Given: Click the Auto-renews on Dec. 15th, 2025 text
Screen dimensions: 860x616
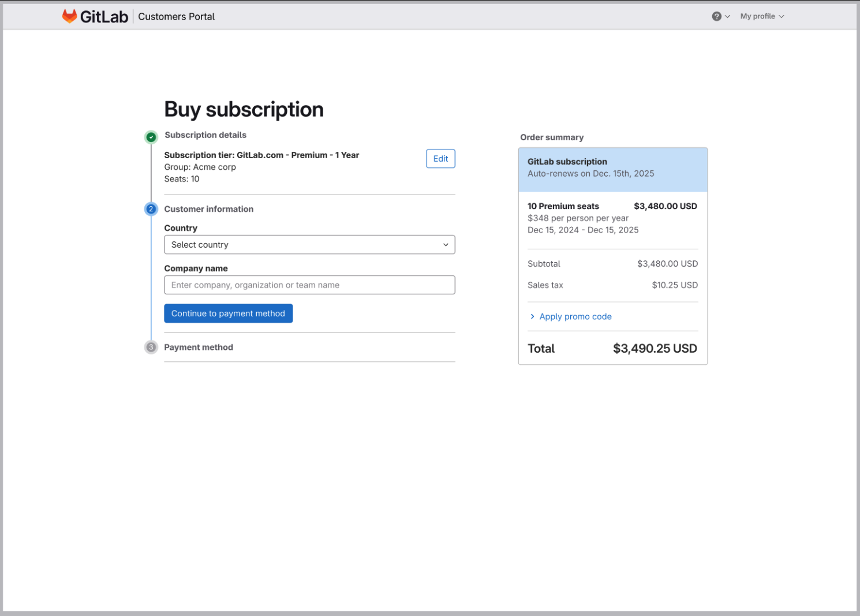Looking at the screenshot, I should [x=591, y=174].
